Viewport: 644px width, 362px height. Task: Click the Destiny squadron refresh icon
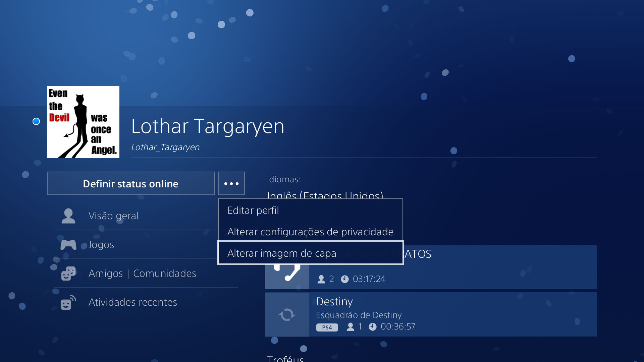pyautogui.click(x=287, y=314)
